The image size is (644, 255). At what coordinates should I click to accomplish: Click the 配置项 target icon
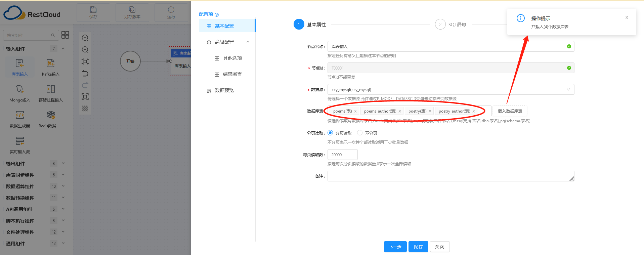point(217,14)
